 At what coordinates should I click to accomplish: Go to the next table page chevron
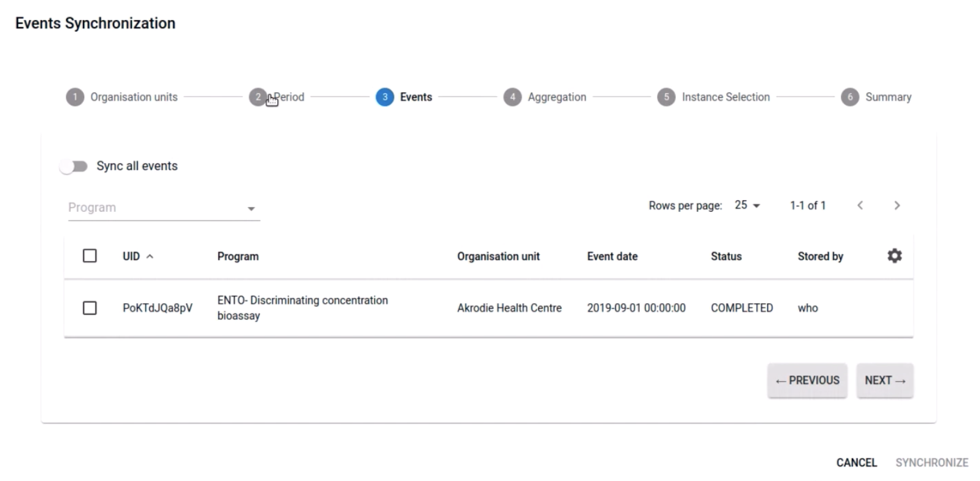(x=897, y=205)
